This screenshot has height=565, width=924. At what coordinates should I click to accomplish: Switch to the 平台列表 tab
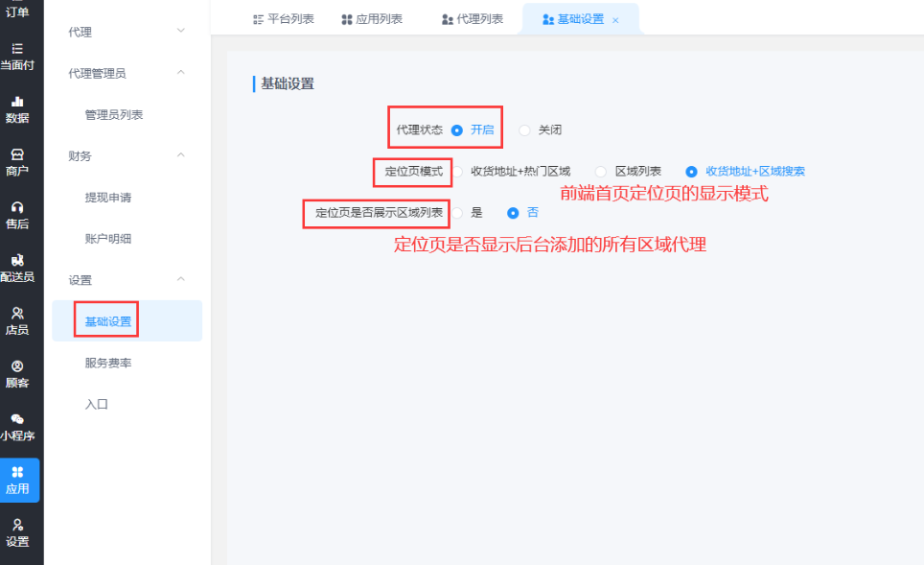[284, 19]
